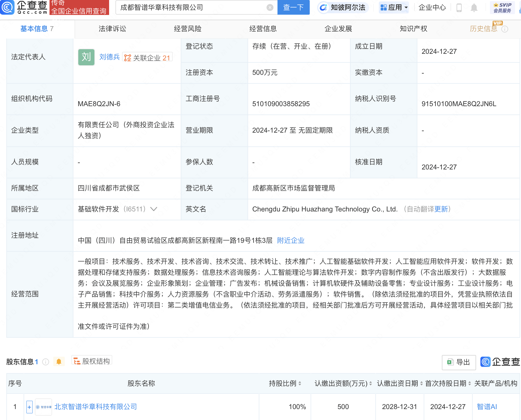Open 附近企业 link
This screenshot has width=521, height=420.
click(291, 240)
